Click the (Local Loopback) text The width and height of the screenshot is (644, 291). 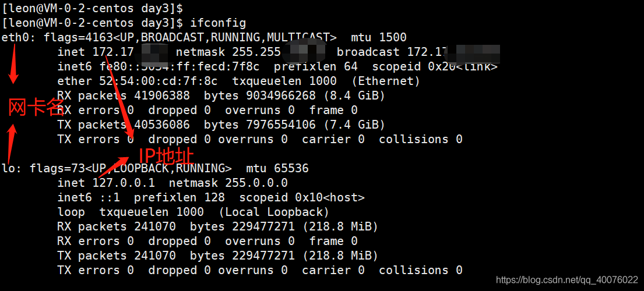pos(273,212)
